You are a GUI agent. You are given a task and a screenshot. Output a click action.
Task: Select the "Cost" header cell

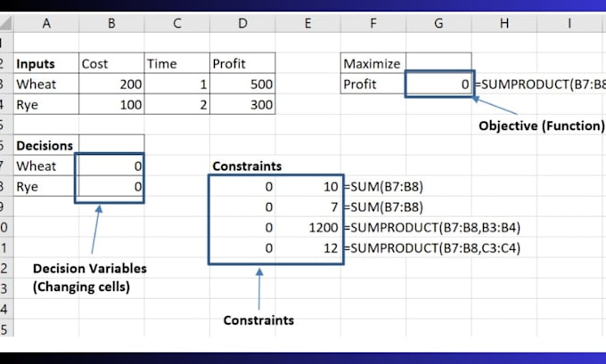111,63
